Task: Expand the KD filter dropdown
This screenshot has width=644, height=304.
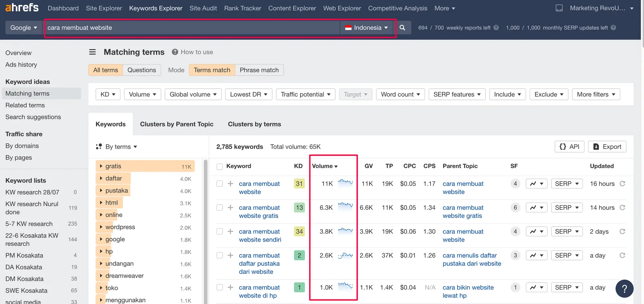Action: pos(108,94)
